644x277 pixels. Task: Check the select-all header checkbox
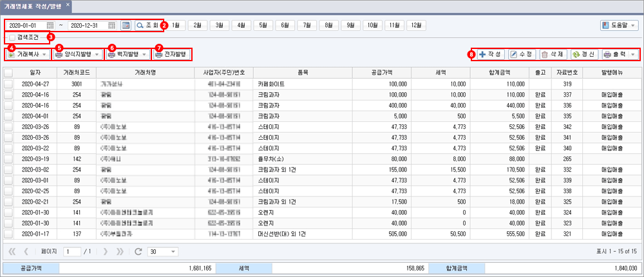point(8,73)
